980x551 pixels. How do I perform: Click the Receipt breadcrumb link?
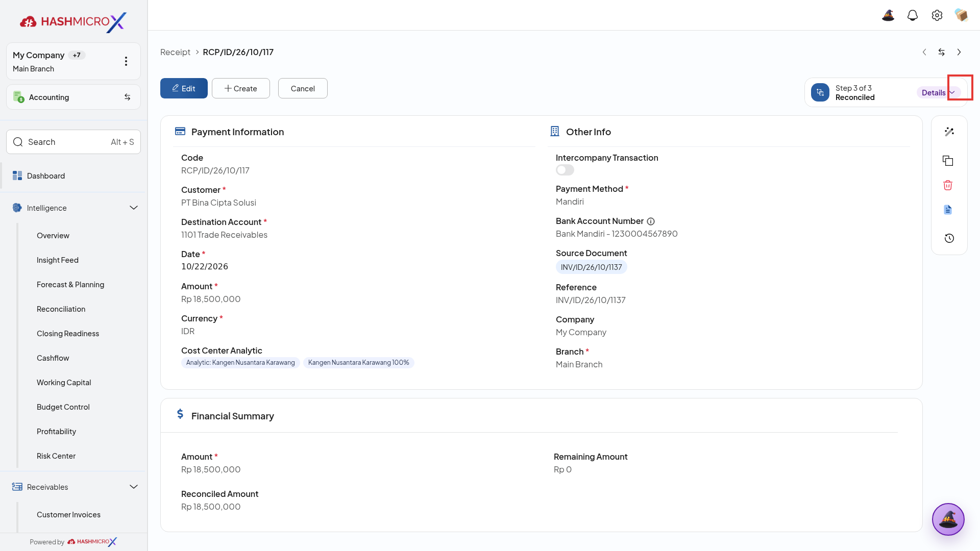[175, 52]
